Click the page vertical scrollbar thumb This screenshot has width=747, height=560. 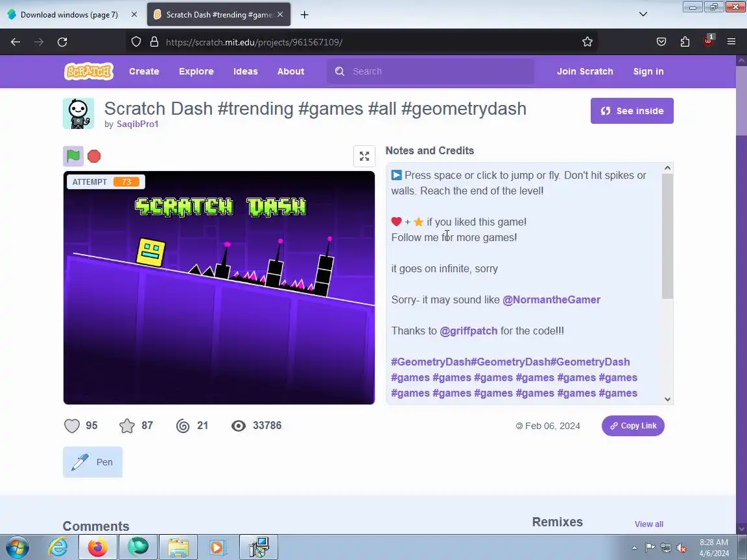pos(741,100)
